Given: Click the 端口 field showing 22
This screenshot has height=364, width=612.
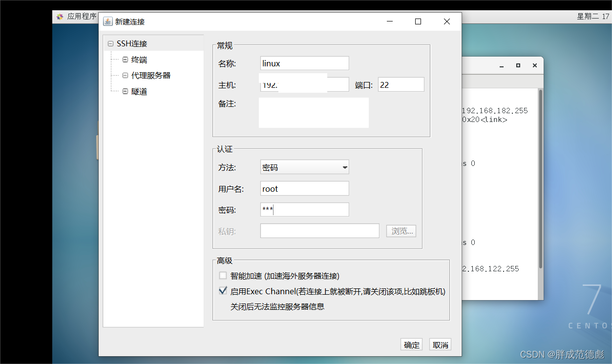Looking at the screenshot, I should click(401, 84).
